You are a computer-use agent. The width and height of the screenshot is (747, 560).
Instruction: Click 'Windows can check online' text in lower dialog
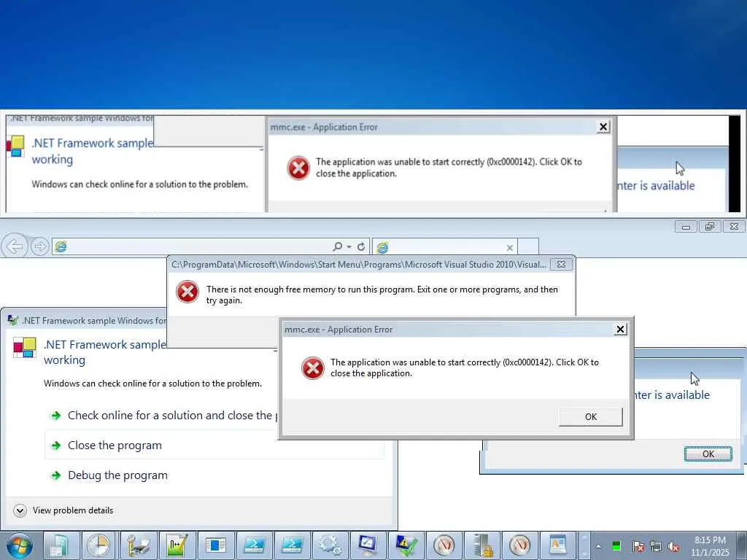(152, 384)
